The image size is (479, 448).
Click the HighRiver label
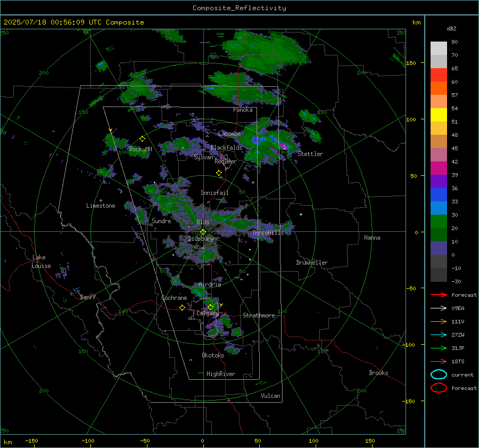(221, 374)
